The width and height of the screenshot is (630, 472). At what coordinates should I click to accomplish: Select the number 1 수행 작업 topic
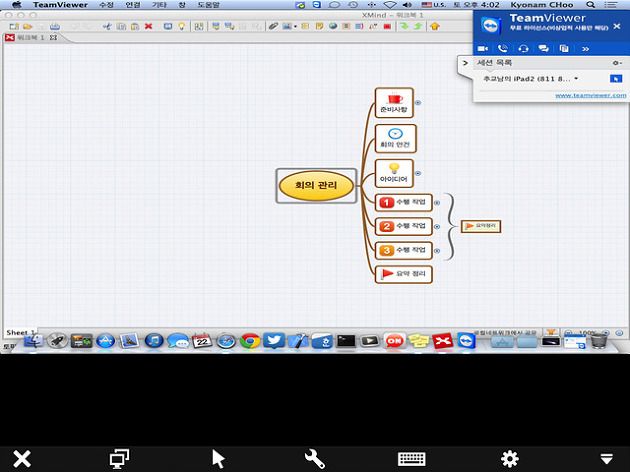coord(403,202)
